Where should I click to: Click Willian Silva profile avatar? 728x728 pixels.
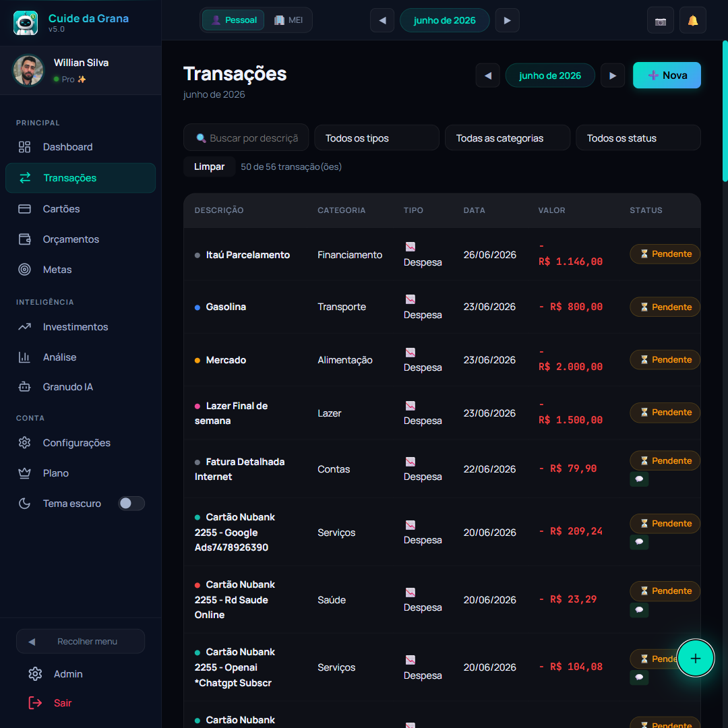click(28, 71)
